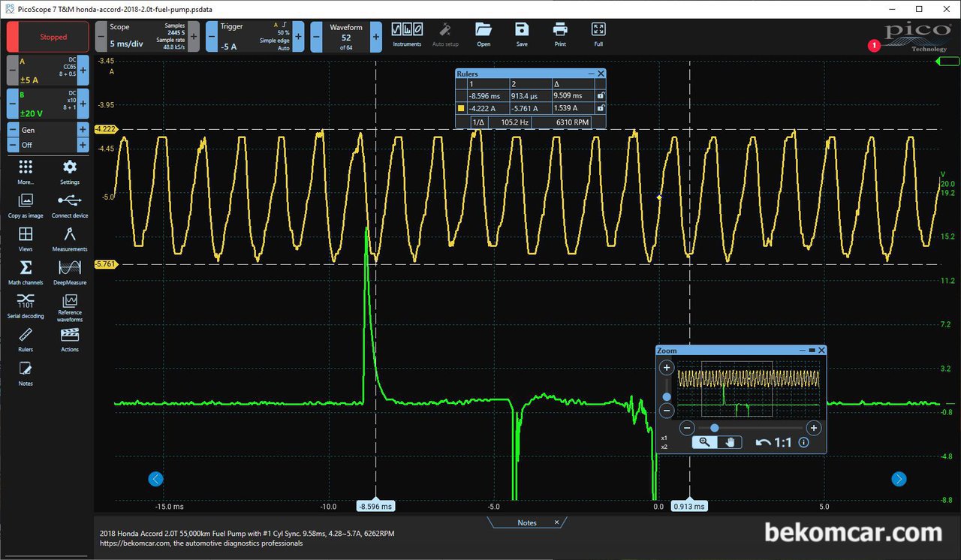
Task: Click the vertical zoom slider track in Zoom panel
Action: (x=666, y=390)
